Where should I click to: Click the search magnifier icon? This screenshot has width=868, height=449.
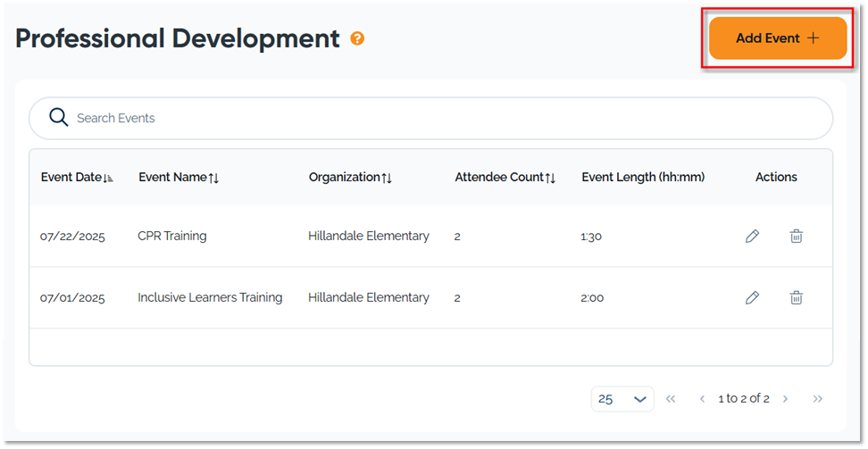59,118
